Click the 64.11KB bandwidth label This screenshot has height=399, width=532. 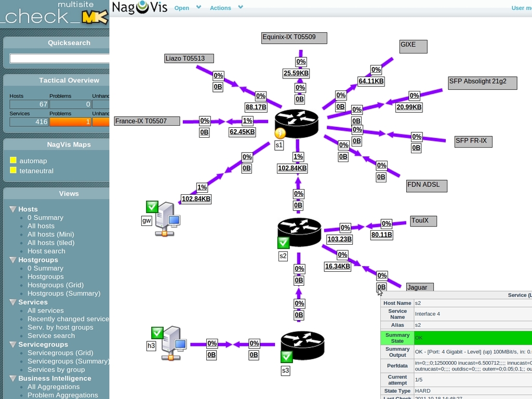click(371, 81)
